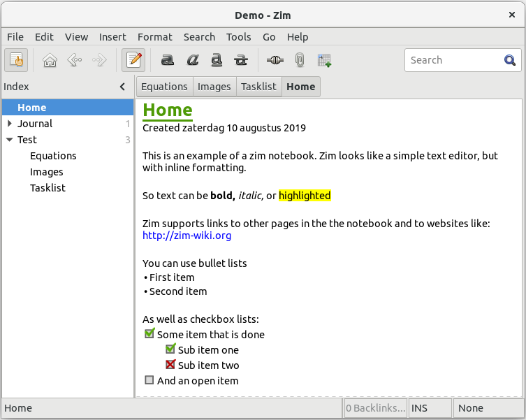This screenshot has width=526, height=420.
Task: Click the 0 Backlinks status button
Action: pos(376,408)
